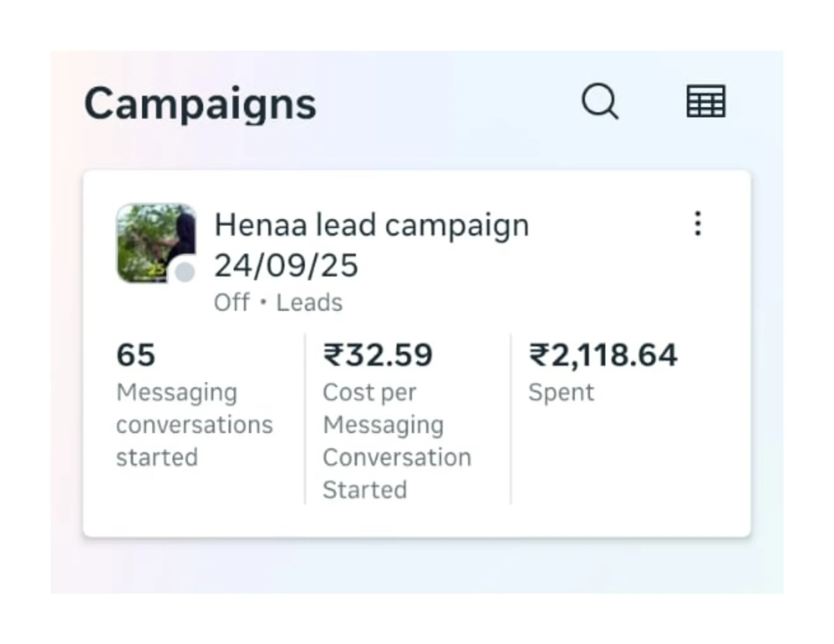The height and width of the screenshot is (644, 834).
Task: Click the Campaigns heading
Action: click(x=200, y=104)
